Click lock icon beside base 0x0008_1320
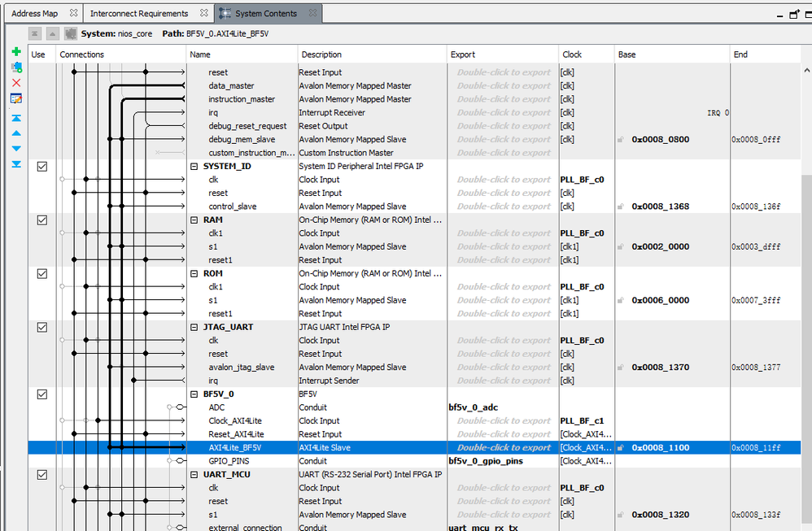Viewport: 812px width, 531px height. 621,515
